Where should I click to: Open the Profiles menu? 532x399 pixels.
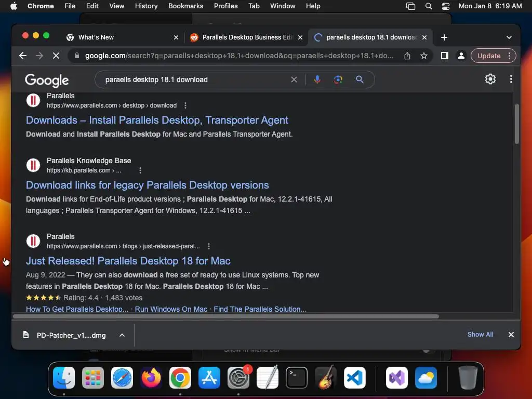pyautogui.click(x=225, y=6)
